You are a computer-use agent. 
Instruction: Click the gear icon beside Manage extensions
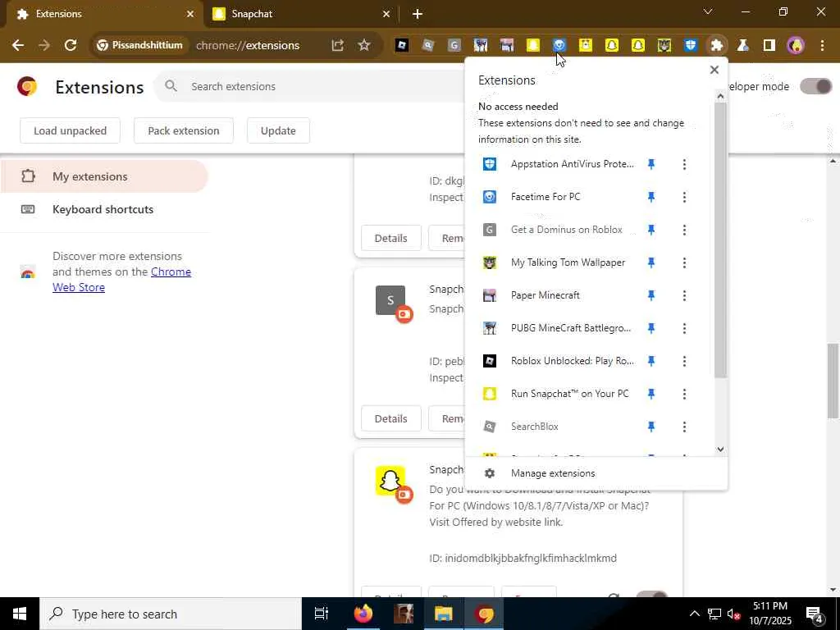tap(490, 473)
